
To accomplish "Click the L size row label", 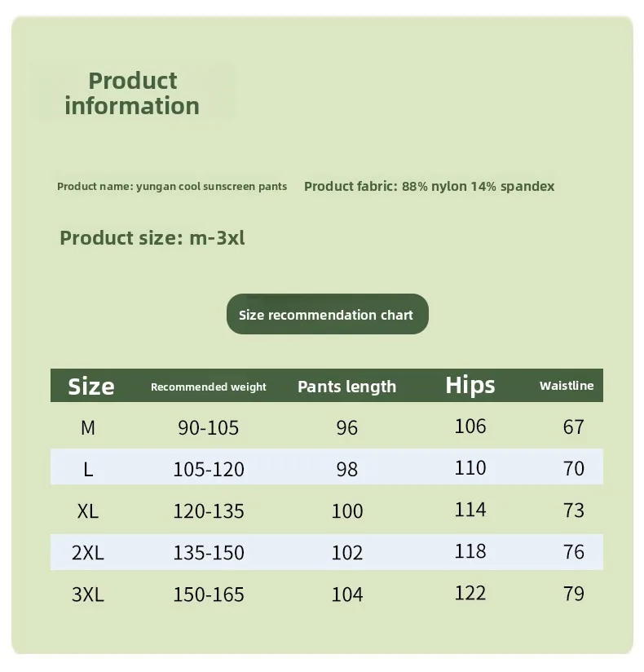I will [x=88, y=469].
